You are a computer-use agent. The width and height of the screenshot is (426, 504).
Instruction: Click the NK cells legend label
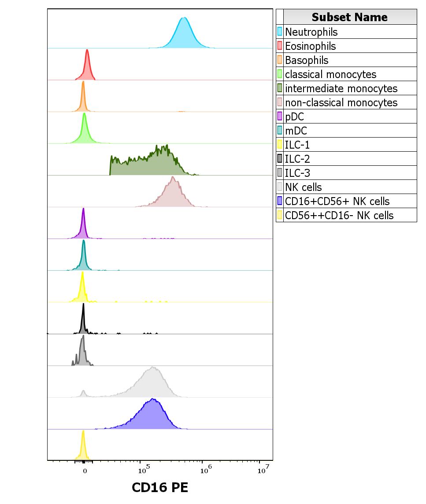click(x=304, y=187)
